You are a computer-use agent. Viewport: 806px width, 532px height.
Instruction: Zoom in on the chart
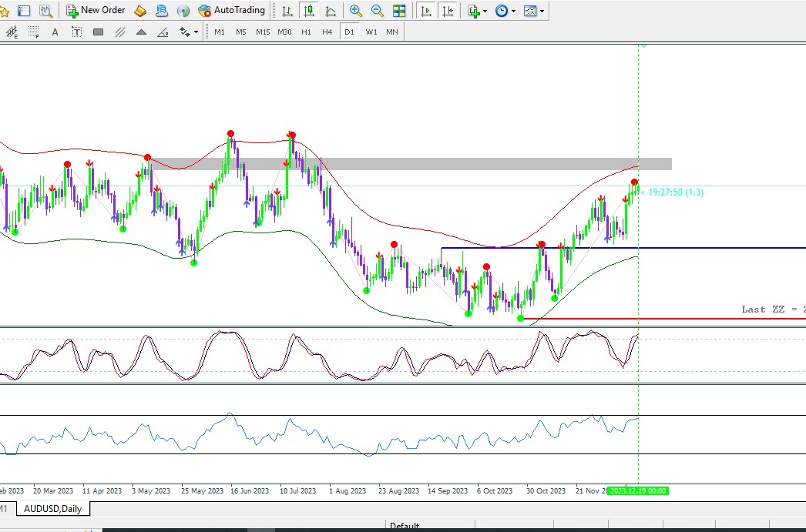(x=355, y=11)
